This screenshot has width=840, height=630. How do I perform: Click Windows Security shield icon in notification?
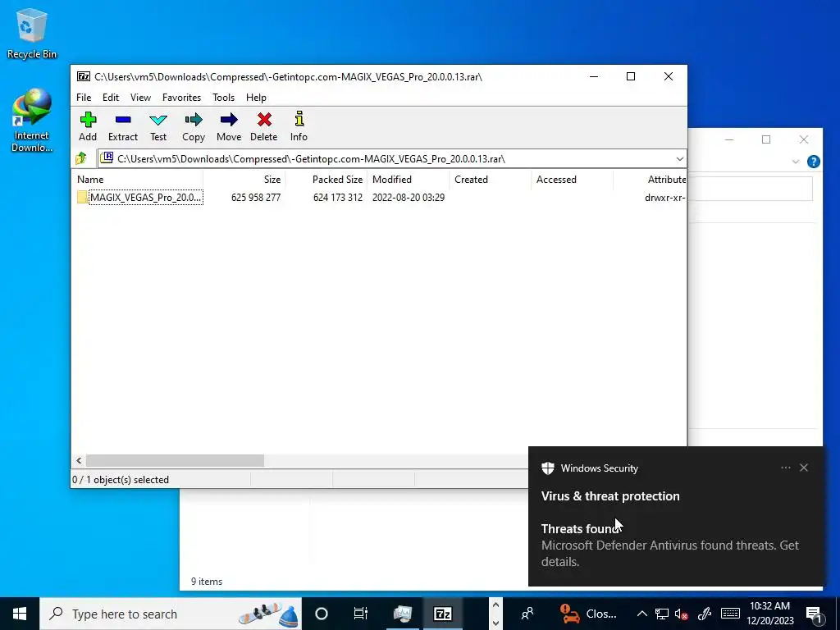click(x=547, y=468)
